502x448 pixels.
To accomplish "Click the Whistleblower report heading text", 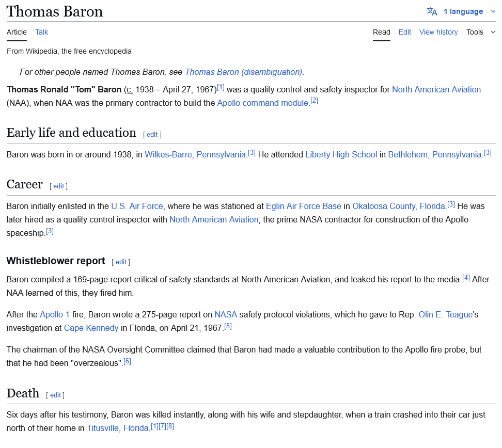I will click(x=56, y=261).
